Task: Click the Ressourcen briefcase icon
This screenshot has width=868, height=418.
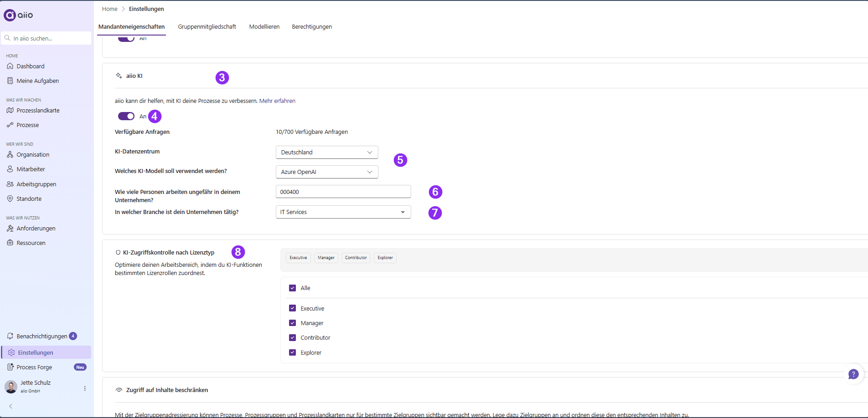Action: click(x=10, y=243)
